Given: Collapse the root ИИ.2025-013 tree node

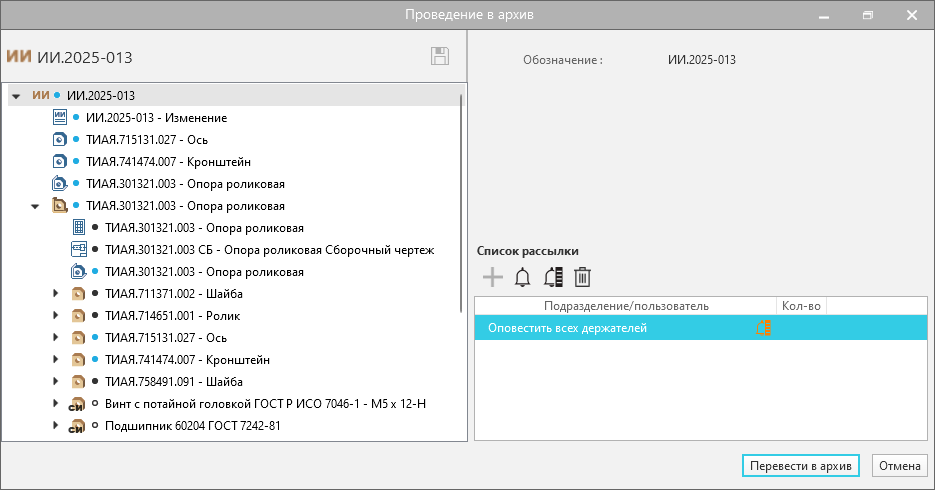Looking at the screenshot, I should 16,96.
